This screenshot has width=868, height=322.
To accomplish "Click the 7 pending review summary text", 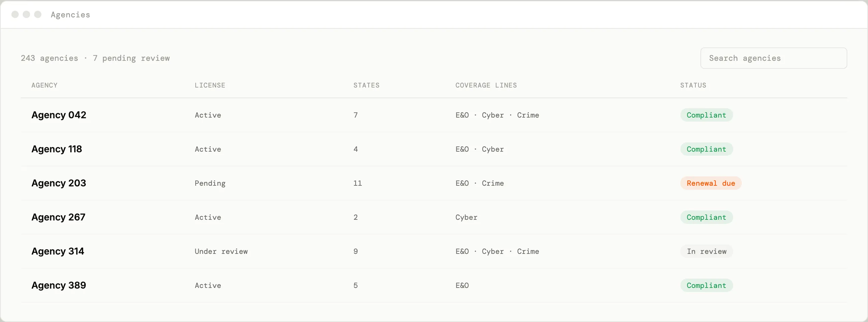I will (x=131, y=58).
